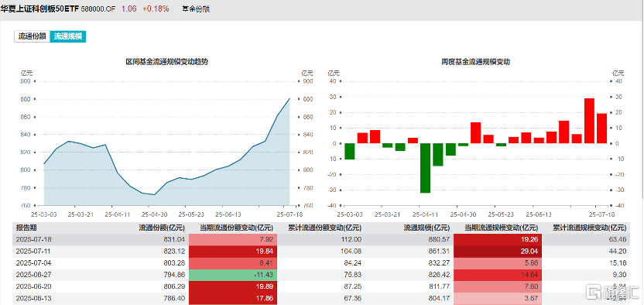Click the 84.24 cumulative share cell
The width and height of the screenshot is (644, 305).
[x=354, y=262]
